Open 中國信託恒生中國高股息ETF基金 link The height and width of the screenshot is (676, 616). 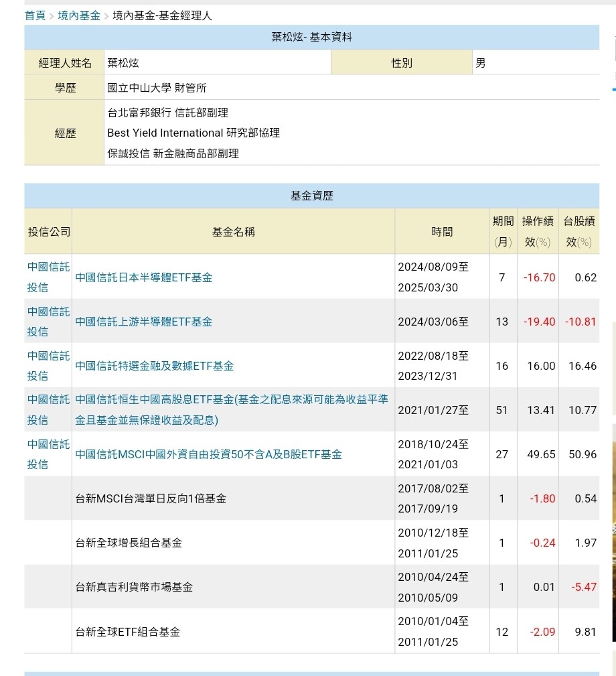[231, 400]
